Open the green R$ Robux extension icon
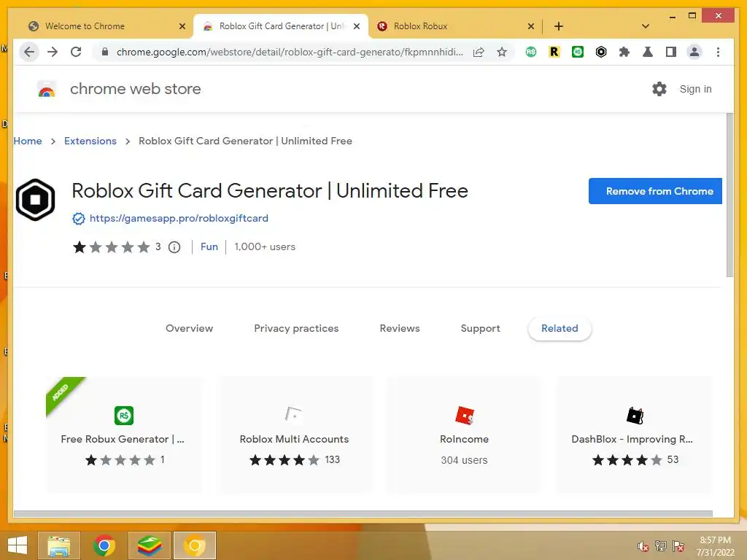Image resolution: width=747 pixels, height=560 pixels. tap(531, 52)
